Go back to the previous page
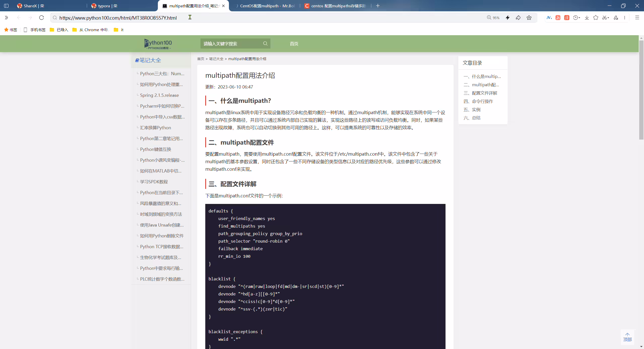Screen dimensions: 644x349 coord(19,18)
